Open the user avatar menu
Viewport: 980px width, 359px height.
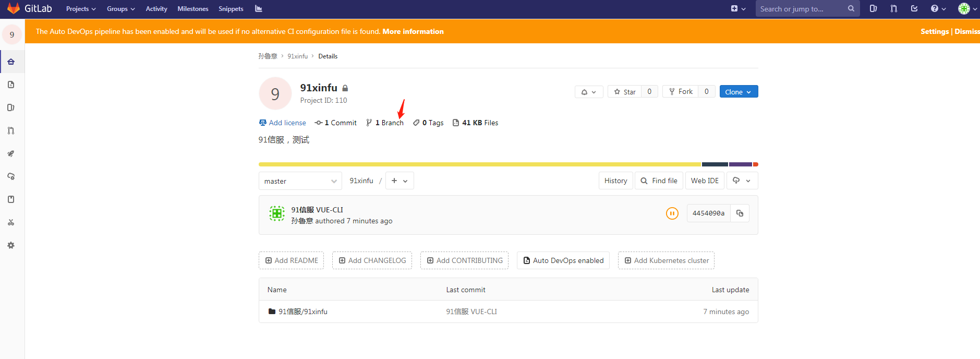coord(968,9)
